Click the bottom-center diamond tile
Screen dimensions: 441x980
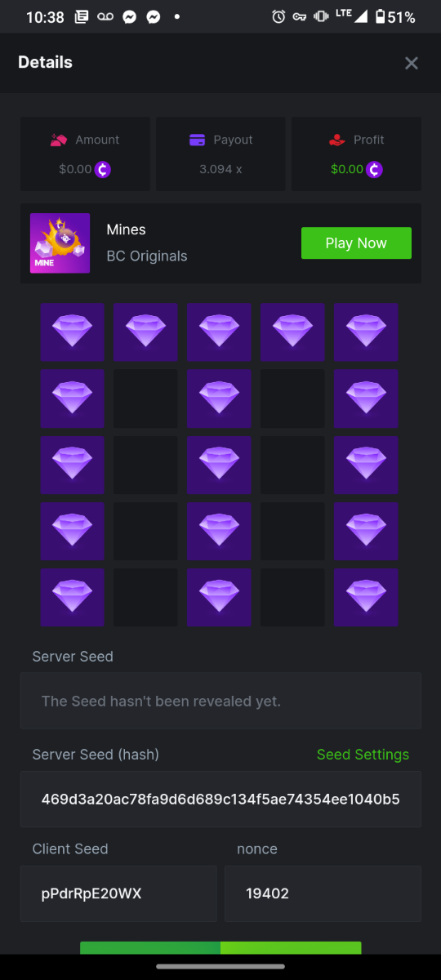coord(219,597)
